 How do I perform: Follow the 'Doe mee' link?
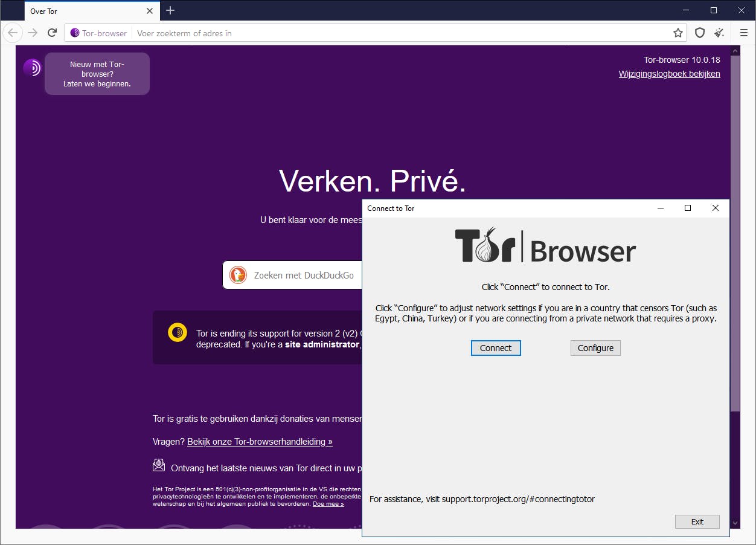(328, 503)
